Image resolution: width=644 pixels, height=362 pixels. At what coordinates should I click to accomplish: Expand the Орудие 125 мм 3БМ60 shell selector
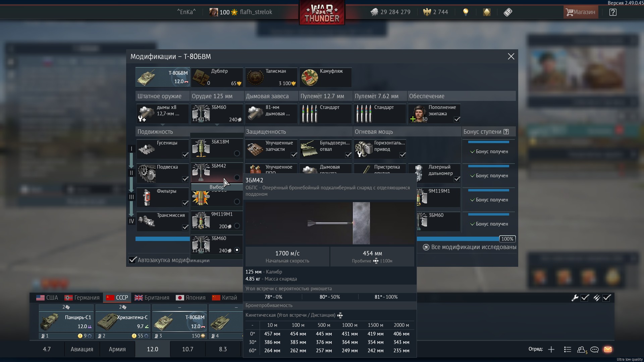217,114
